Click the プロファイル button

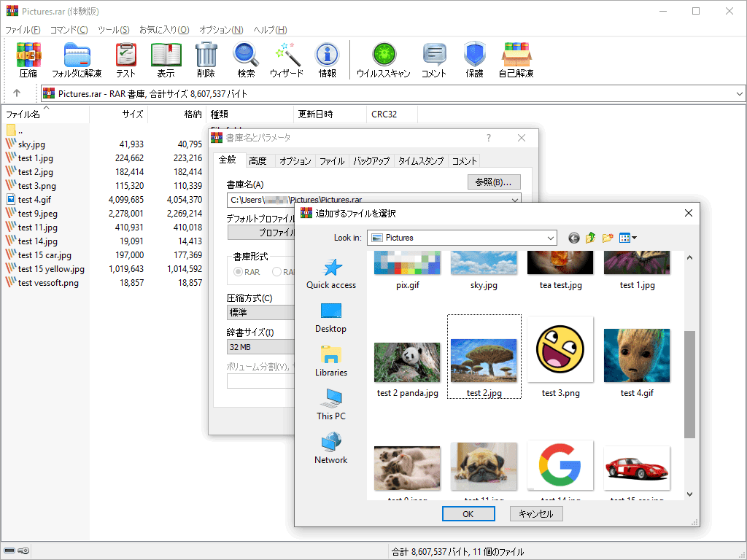[261, 233]
